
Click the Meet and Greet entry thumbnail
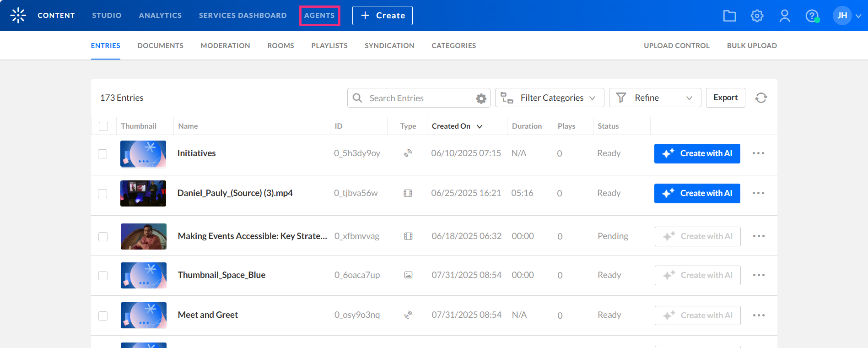point(144,315)
